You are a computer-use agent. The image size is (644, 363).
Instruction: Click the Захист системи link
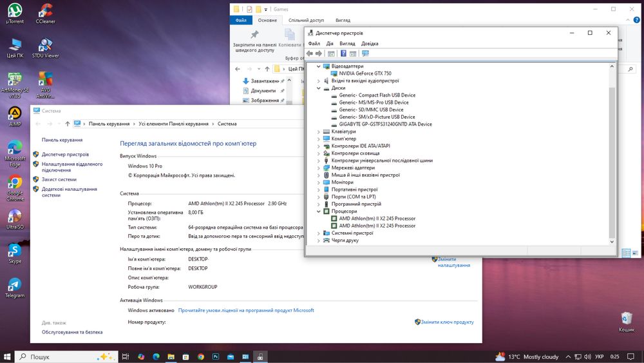pyautogui.click(x=59, y=179)
